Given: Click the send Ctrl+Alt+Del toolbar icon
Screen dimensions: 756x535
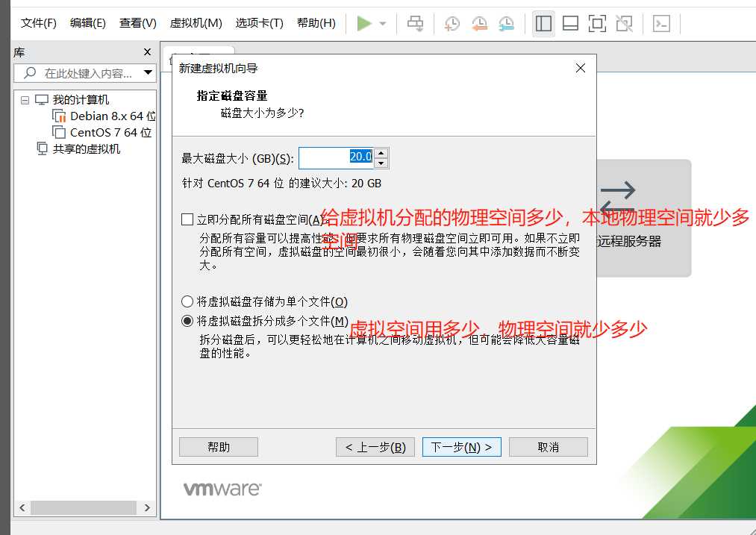Looking at the screenshot, I should point(415,23).
